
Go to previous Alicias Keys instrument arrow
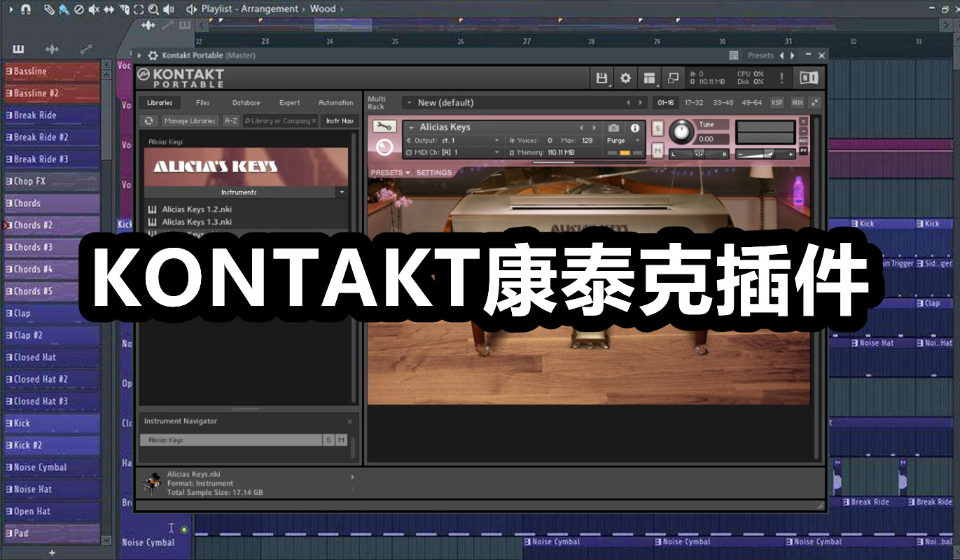click(581, 128)
